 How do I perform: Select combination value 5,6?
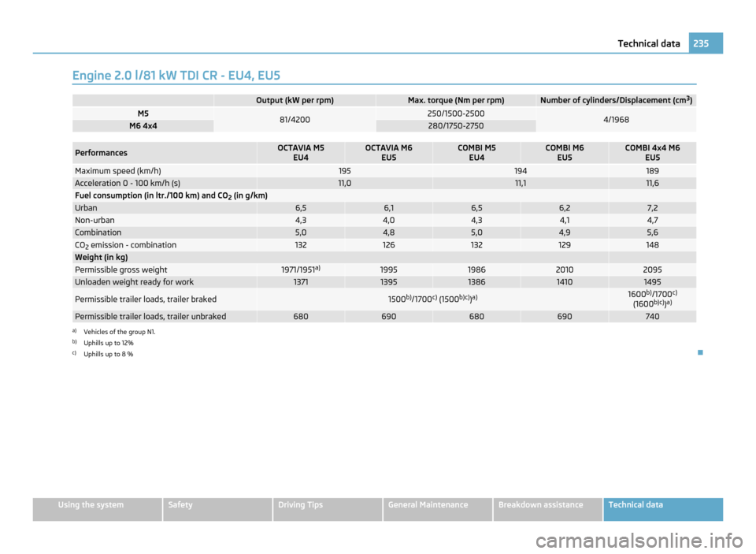point(652,232)
